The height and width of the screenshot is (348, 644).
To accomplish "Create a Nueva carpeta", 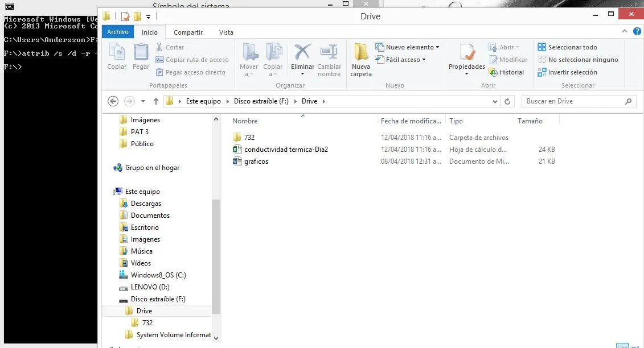I will 361,60.
